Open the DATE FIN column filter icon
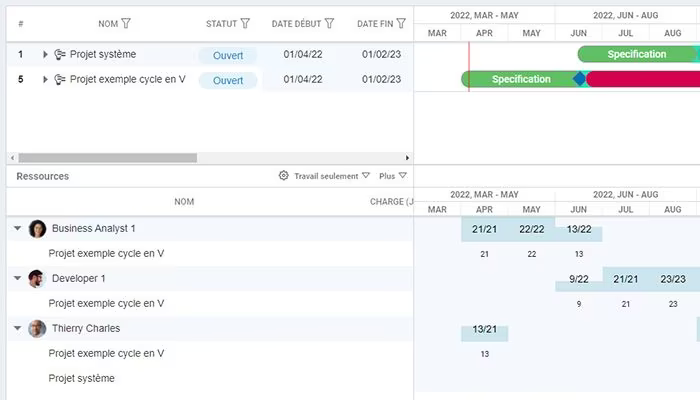The height and width of the screenshot is (400, 700). click(x=401, y=23)
